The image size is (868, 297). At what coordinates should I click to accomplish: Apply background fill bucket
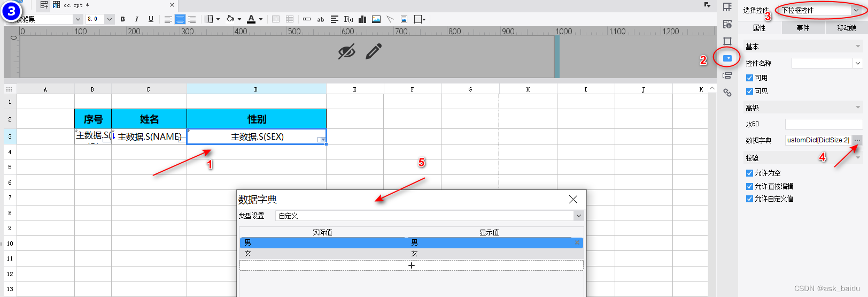pyautogui.click(x=230, y=19)
